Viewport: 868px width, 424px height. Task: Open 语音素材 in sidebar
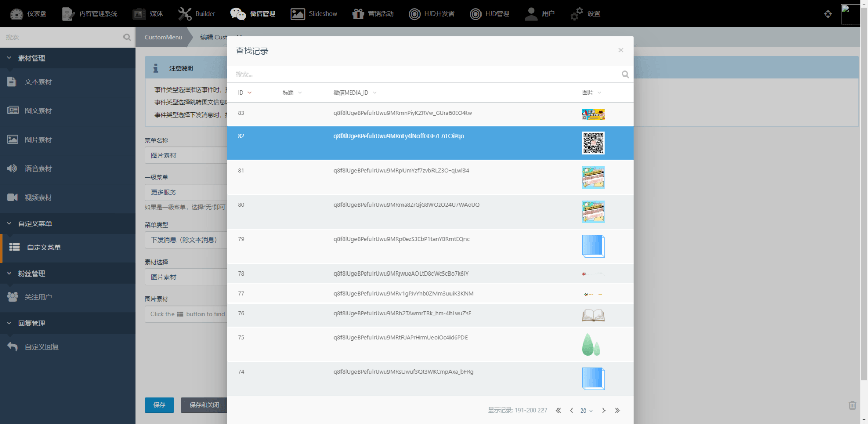68,169
